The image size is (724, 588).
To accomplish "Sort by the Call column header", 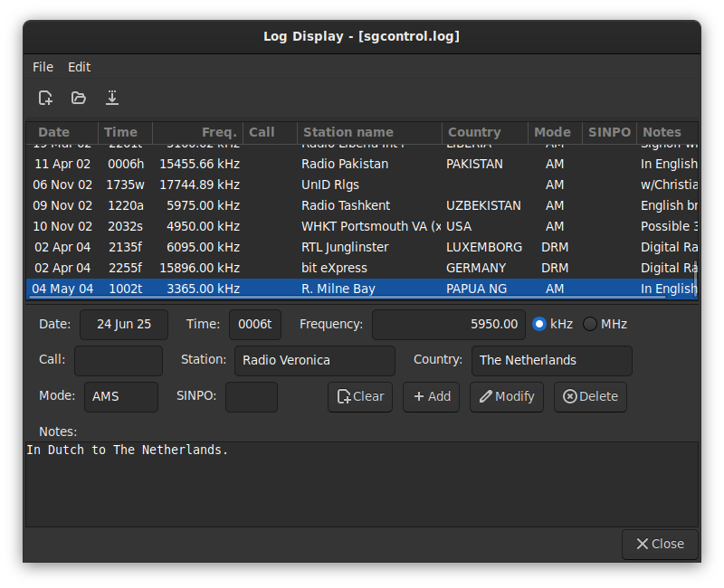I will pyautogui.click(x=270, y=132).
